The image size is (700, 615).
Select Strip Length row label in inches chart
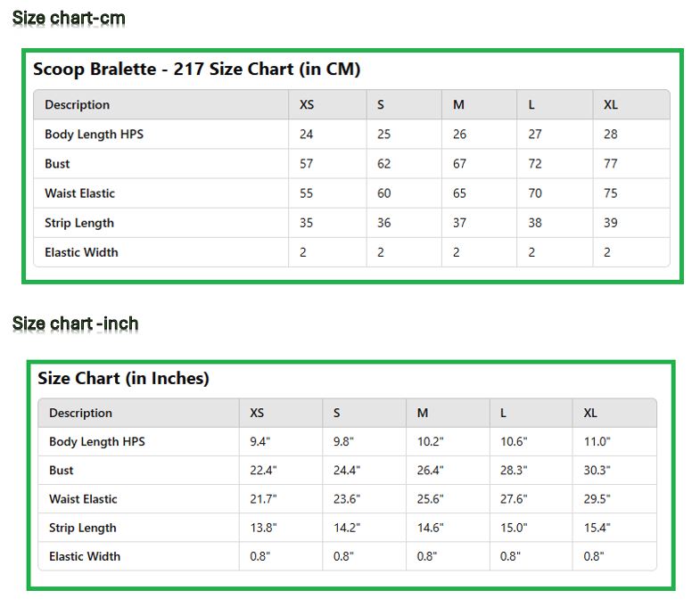click(x=83, y=528)
